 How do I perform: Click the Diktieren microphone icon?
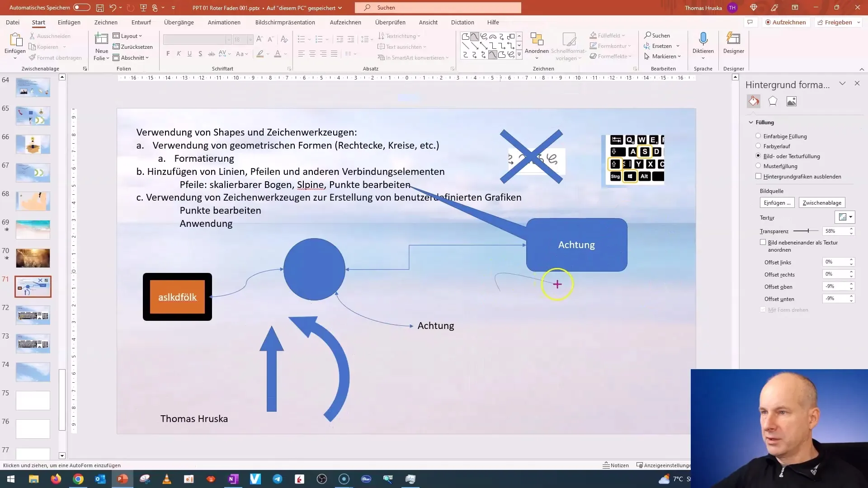[x=703, y=39]
